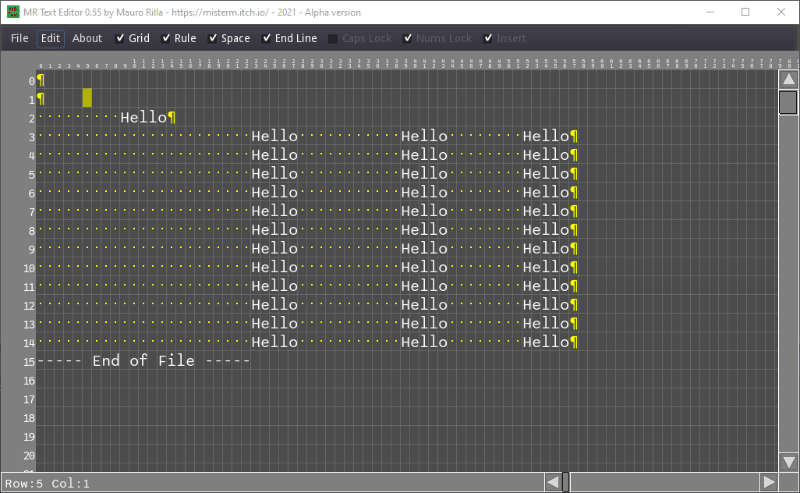Click the MR Text Editor app icon

coord(13,12)
